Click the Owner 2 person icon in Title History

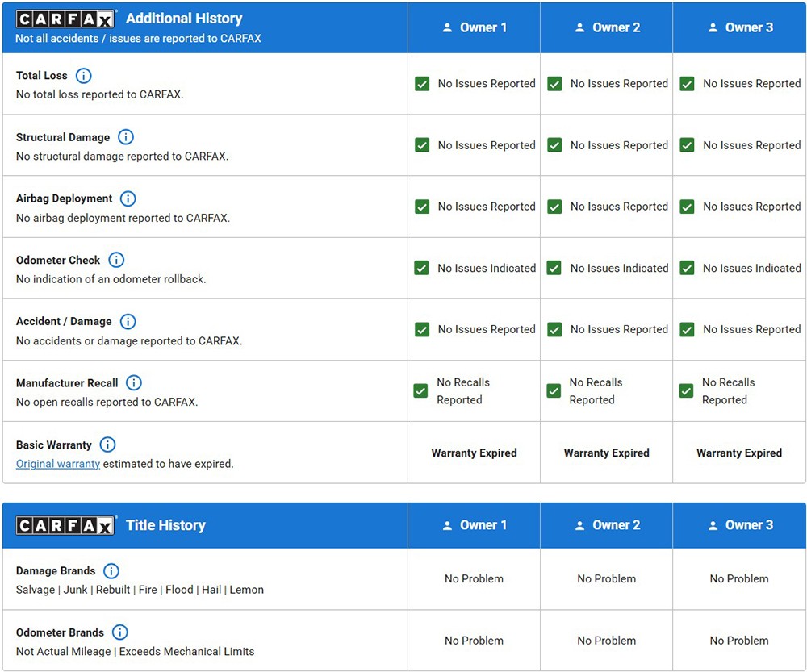tap(579, 525)
